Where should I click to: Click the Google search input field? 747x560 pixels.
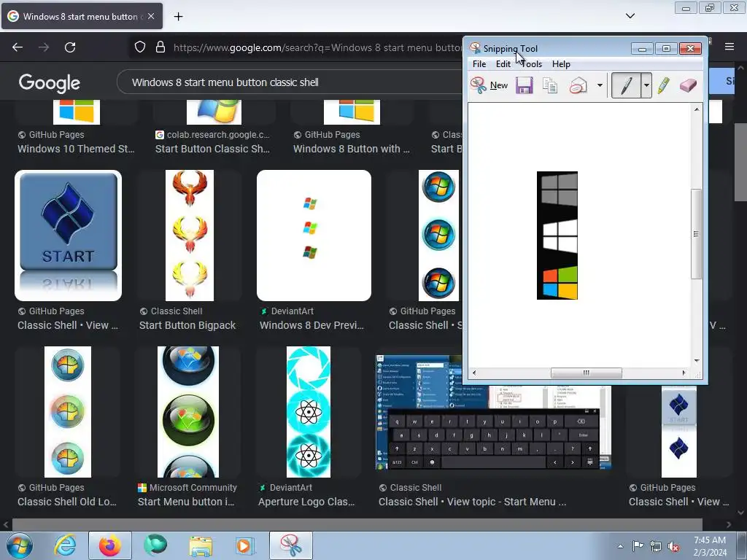pyautogui.click(x=290, y=82)
